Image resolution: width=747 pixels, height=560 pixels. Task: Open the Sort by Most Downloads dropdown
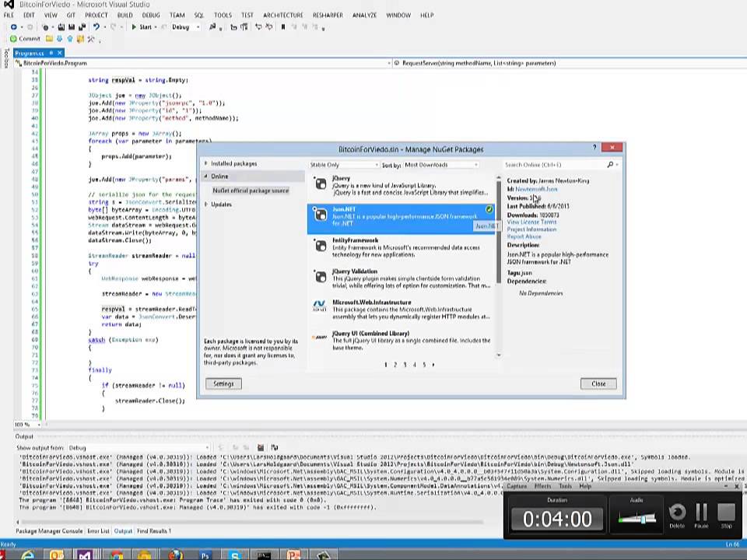(x=441, y=165)
